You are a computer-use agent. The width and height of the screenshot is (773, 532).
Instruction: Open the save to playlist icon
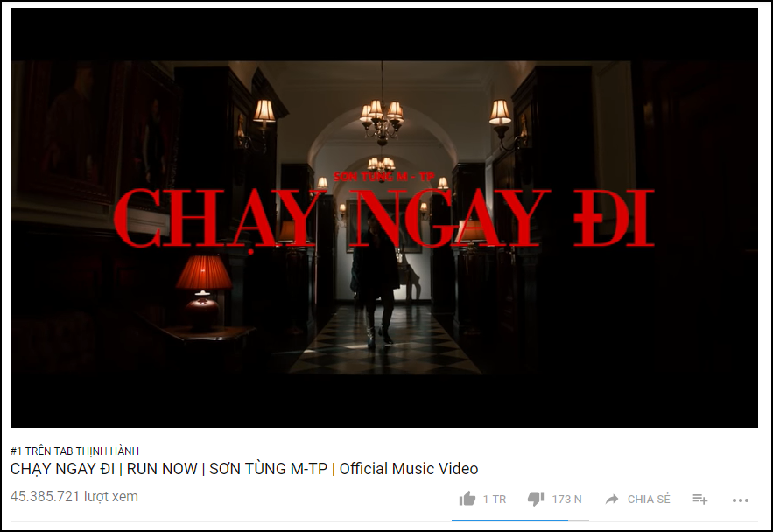700,500
